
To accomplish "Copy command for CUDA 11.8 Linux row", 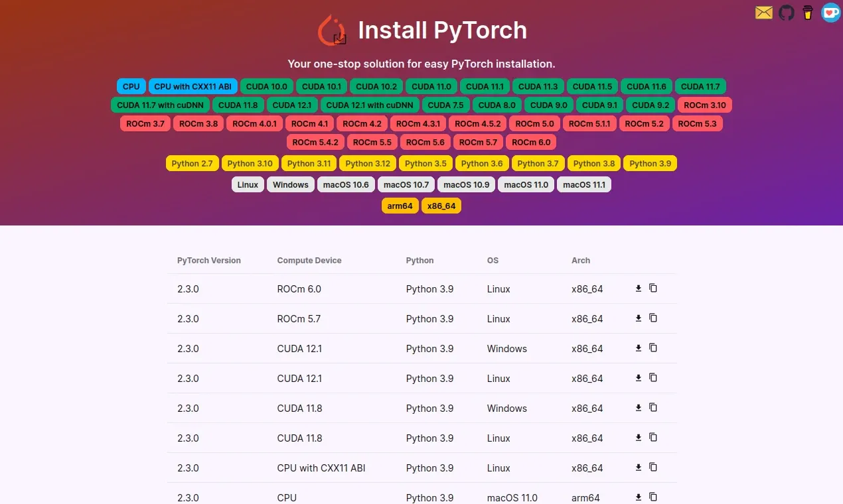I will (653, 438).
